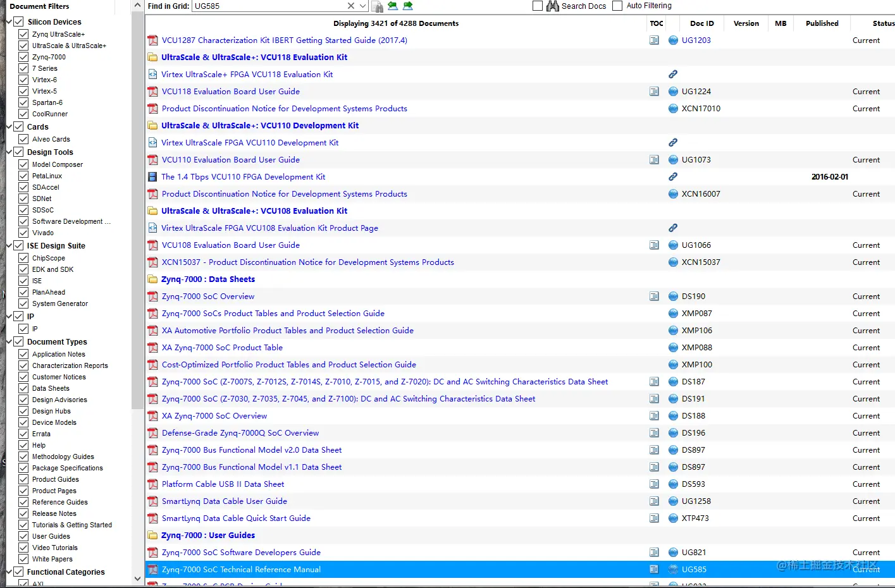Click globe icon next to UG1066
Image resolution: width=895 pixels, height=588 pixels.
[x=673, y=245]
